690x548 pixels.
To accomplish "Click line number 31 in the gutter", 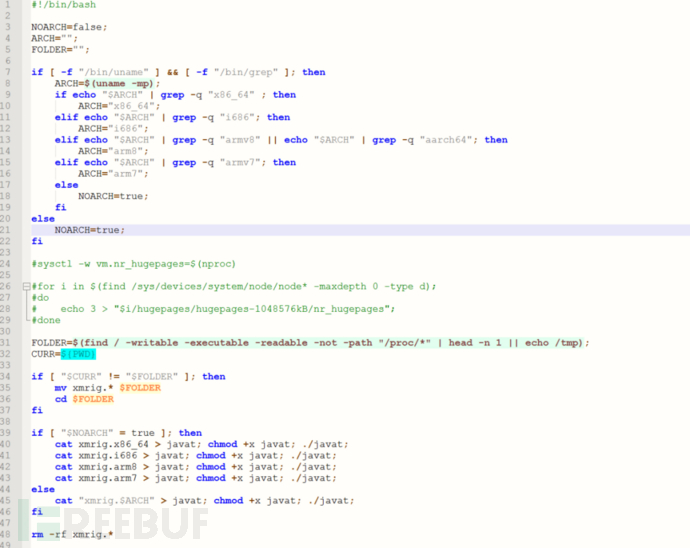I will [x=6, y=343].
